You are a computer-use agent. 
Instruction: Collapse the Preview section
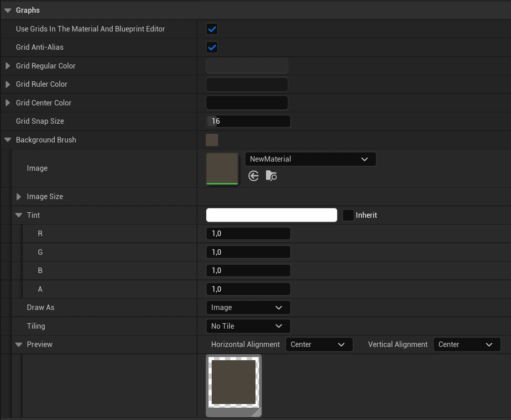pos(19,345)
